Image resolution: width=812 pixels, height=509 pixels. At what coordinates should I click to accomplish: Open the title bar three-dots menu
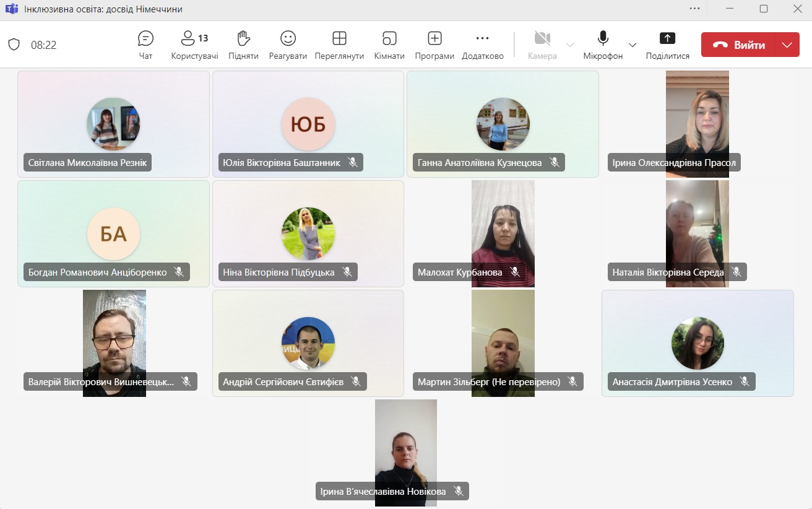pyautogui.click(x=694, y=9)
